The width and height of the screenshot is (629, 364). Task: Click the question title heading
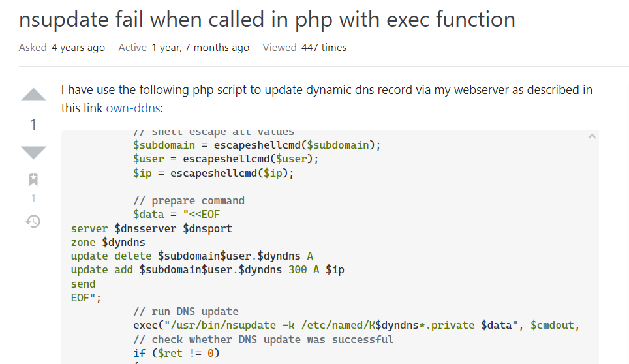point(267,20)
